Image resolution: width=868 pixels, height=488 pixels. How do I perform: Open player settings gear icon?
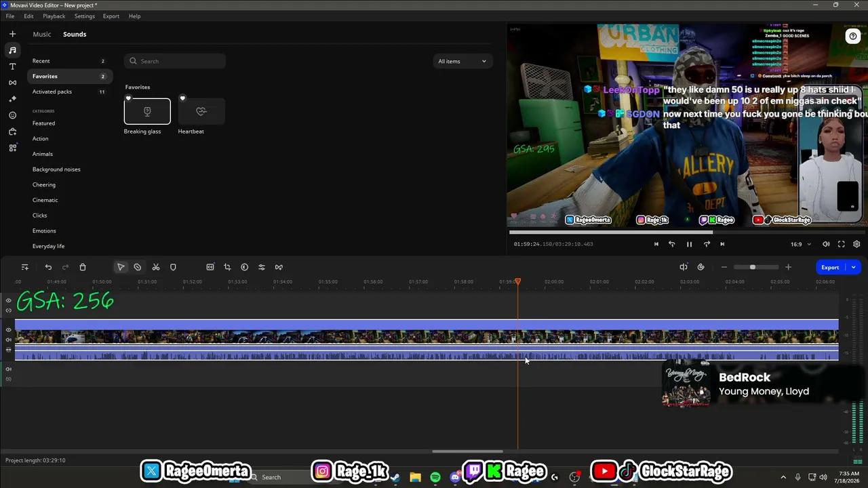(x=856, y=244)
